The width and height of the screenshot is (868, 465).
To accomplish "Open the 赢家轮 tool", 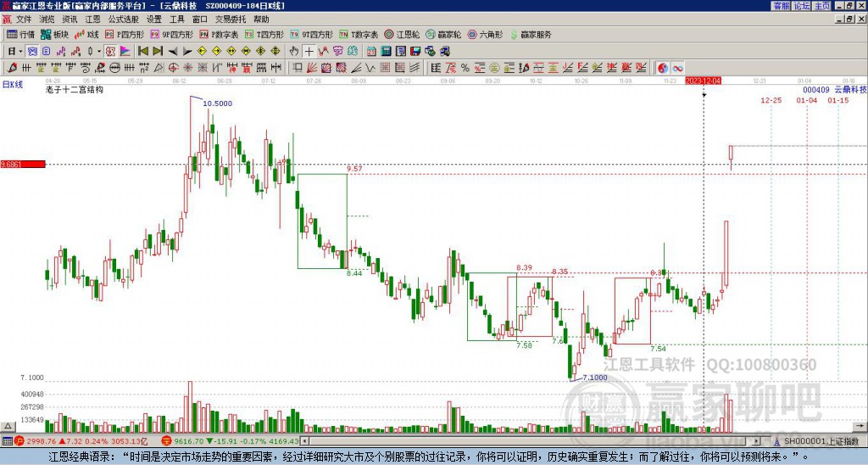I will tap(444, 34).
